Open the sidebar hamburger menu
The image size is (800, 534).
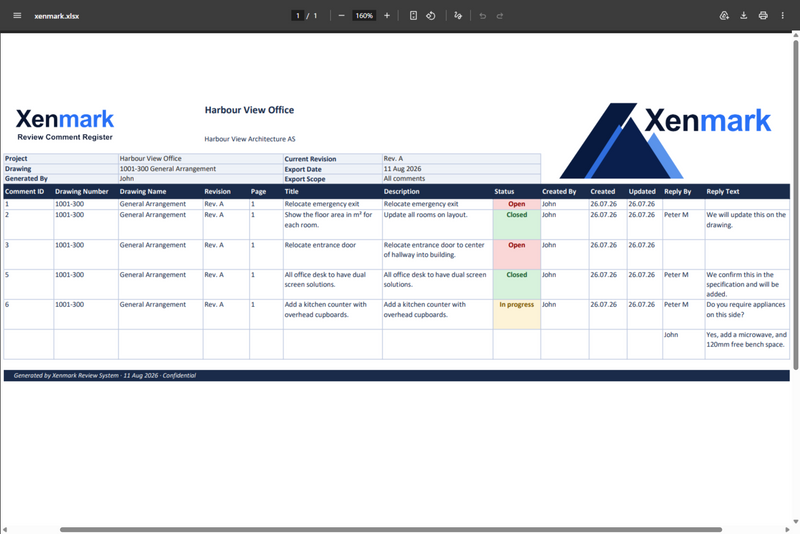coord(17,15)
